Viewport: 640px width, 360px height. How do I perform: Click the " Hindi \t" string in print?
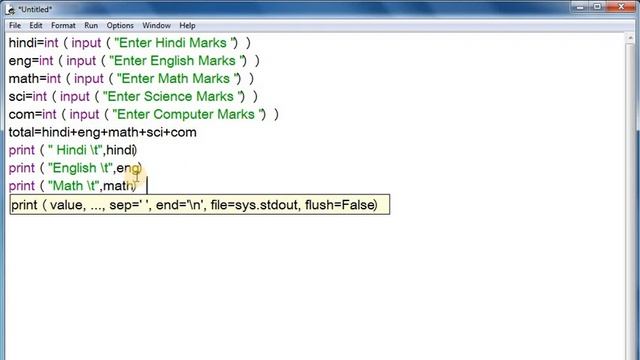click(76, 150)
